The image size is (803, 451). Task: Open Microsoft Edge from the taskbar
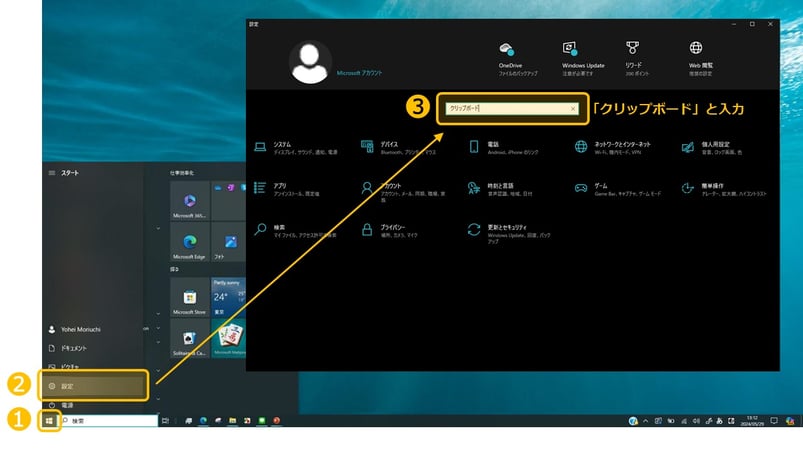(x=203, y=421)
